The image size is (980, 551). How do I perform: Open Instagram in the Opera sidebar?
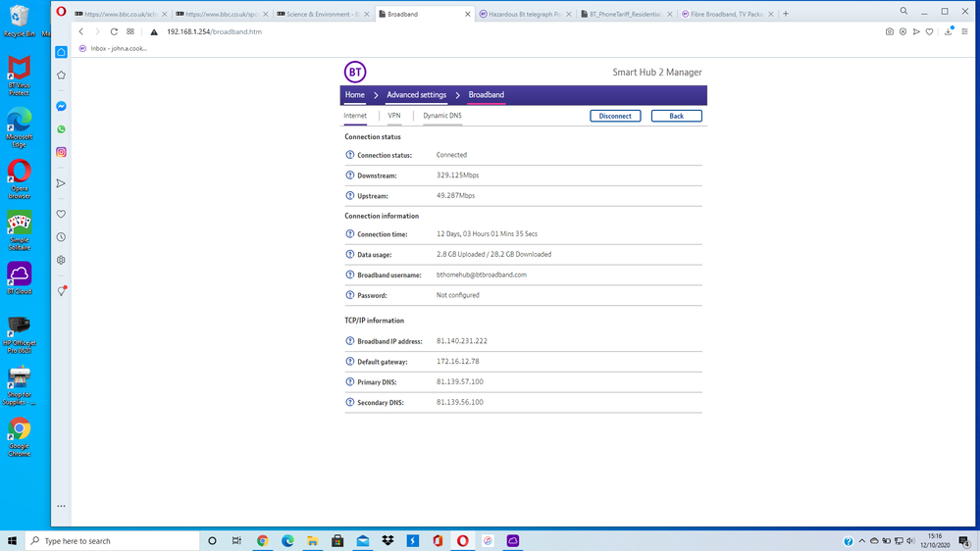[61, 152]
